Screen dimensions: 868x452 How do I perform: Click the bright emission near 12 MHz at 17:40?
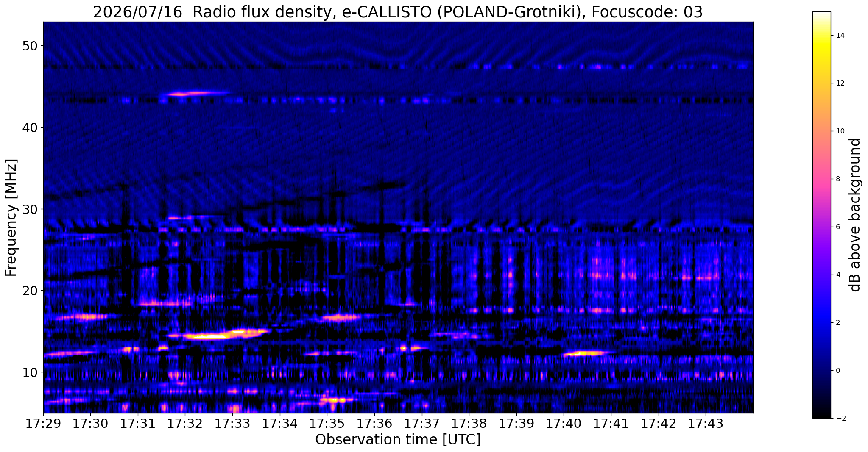coord(587,353)
